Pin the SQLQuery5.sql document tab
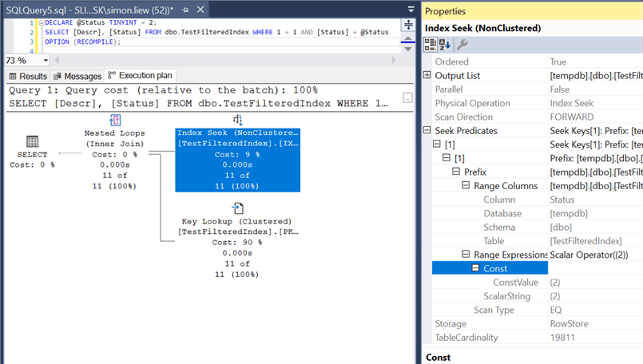The width and height of the screenshot is (643, 364). 185,10
